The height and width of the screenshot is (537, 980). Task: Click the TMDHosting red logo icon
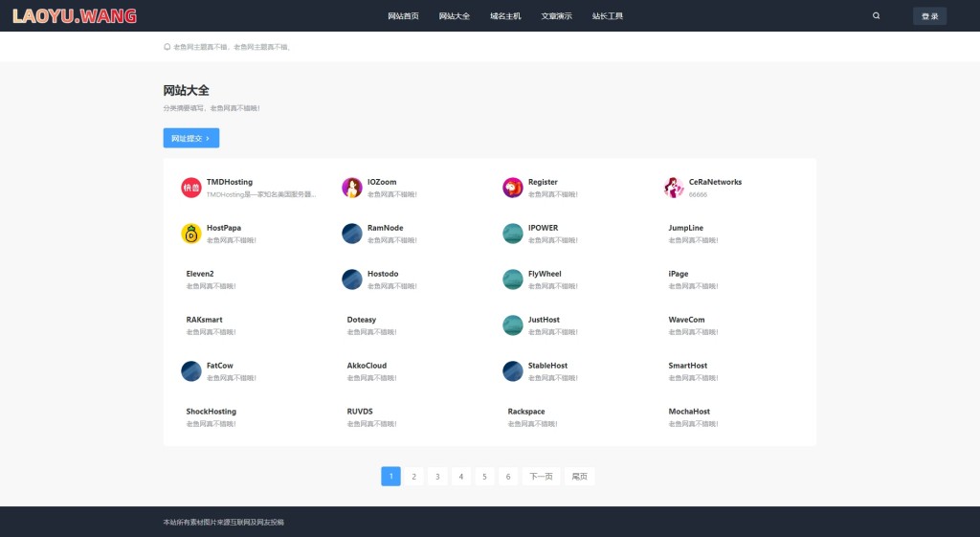point(191,188)
